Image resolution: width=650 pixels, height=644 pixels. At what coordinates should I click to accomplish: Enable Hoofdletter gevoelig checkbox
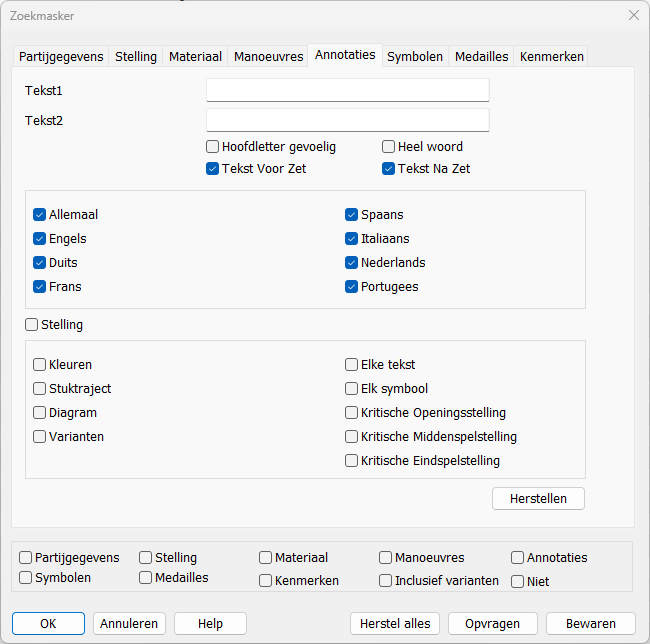[212, 146]
